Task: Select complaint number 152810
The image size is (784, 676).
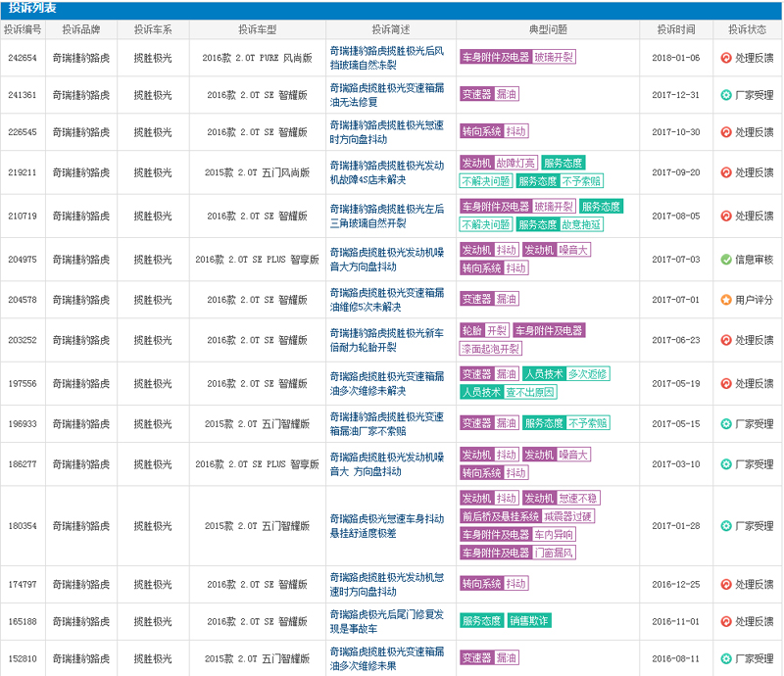Action: click(23, 659)
